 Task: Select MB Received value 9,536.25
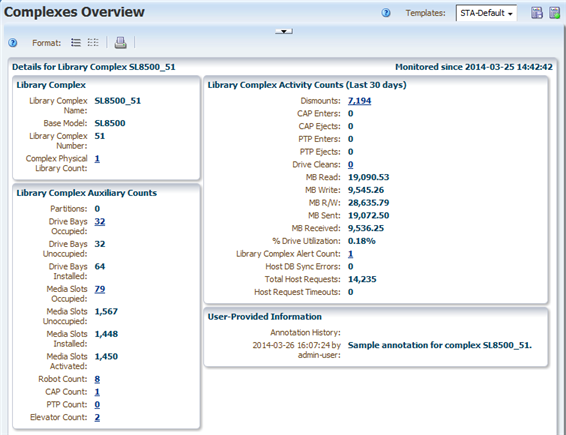coord(366,228)
